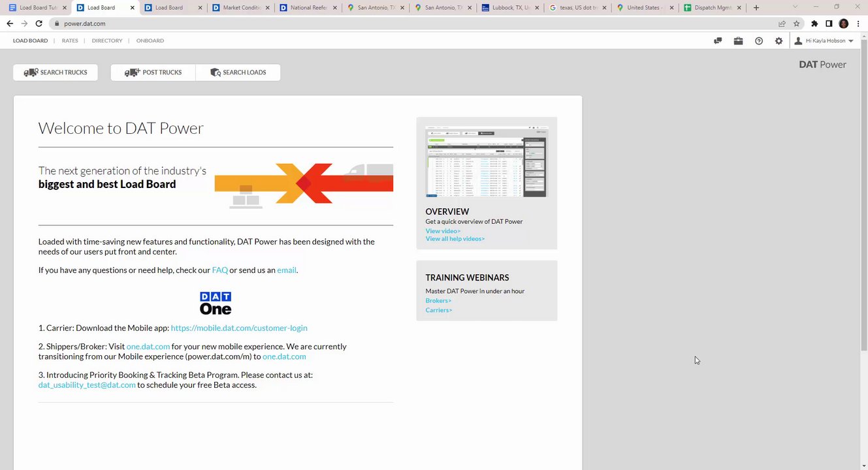Click the View video link under Overview
This screenshot has height=470, width=868.
tap(443, 231)
